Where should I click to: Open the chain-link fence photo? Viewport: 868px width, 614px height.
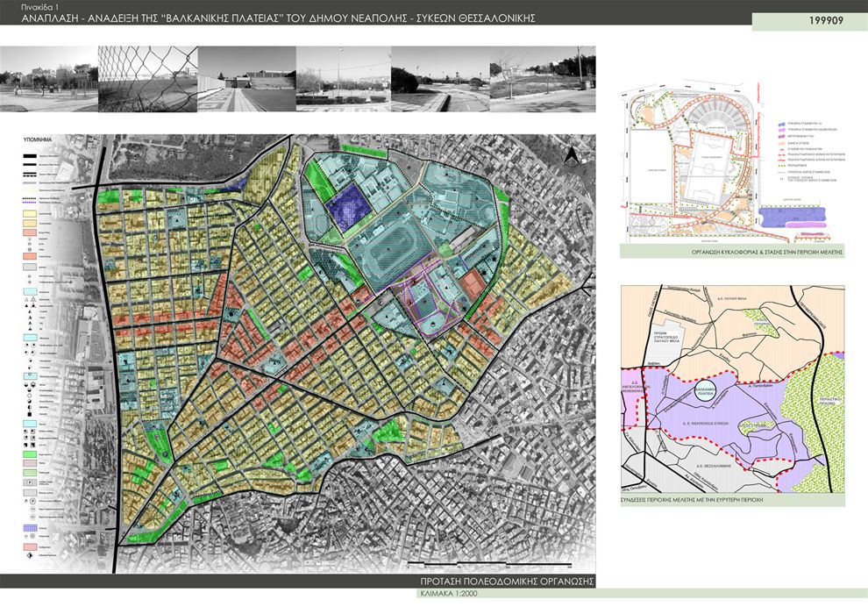147,79
